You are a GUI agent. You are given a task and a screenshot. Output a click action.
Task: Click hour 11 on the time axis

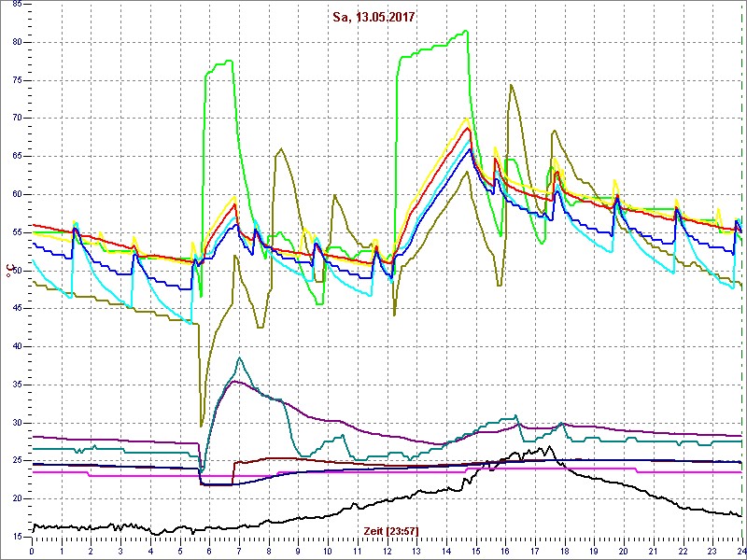(x=358, y=551)
